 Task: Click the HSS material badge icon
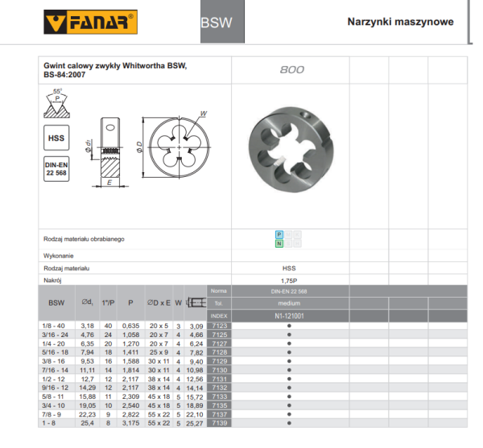(56, 138)
